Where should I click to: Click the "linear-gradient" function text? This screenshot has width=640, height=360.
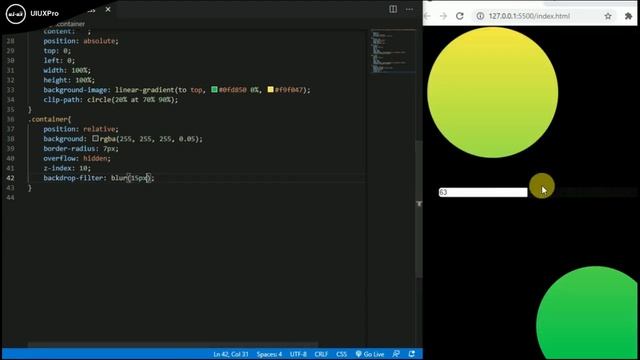[144, 90]
